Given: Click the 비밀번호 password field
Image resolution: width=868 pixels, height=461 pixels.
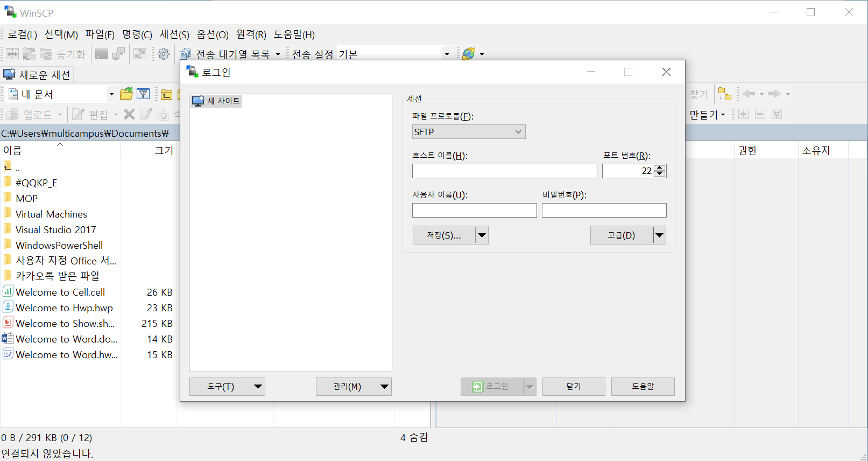Looking at the screenshot, I should click(x=604, y=211).
